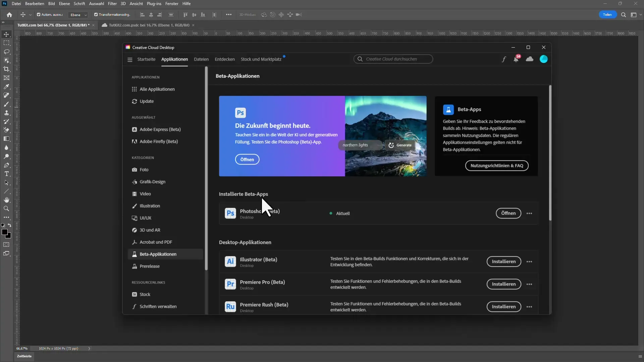Select the Eyedropper tool
Viewport: 644px width, 362px height.
coord(6,86)
